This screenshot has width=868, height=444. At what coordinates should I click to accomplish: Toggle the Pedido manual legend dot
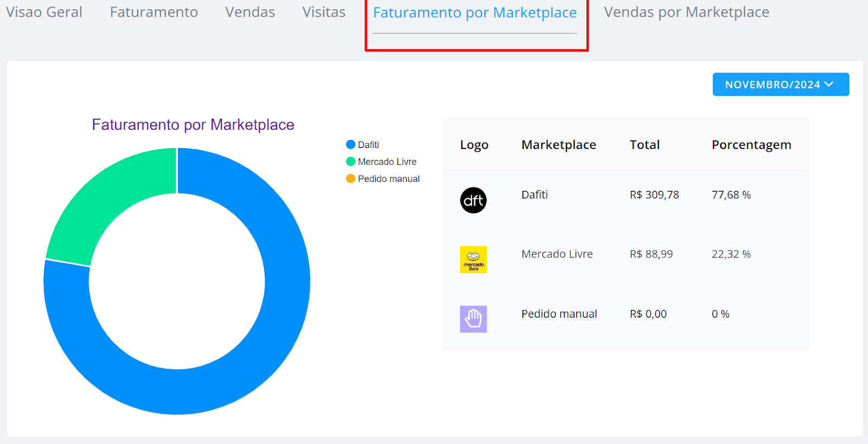350,178
